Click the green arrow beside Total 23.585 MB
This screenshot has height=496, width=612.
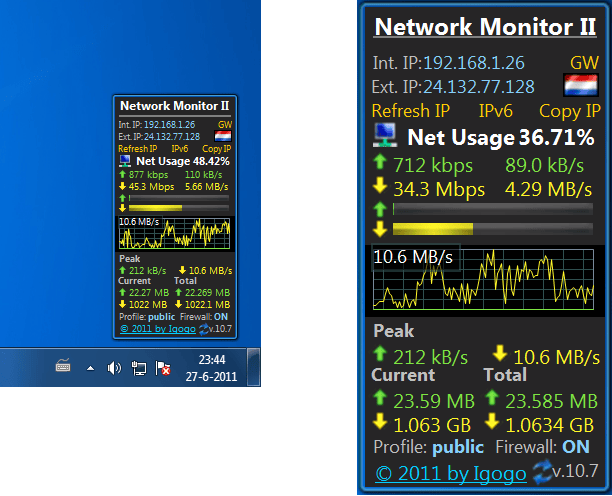point(492,398)
